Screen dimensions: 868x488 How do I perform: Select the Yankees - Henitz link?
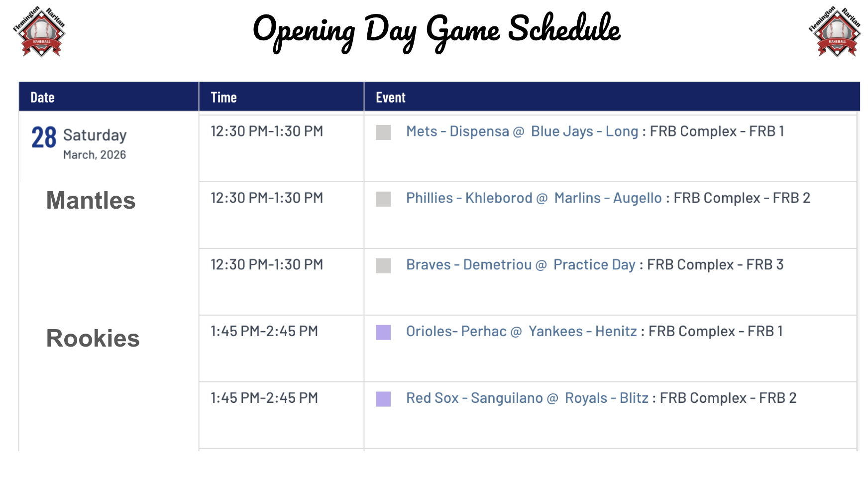click(582, 332)
